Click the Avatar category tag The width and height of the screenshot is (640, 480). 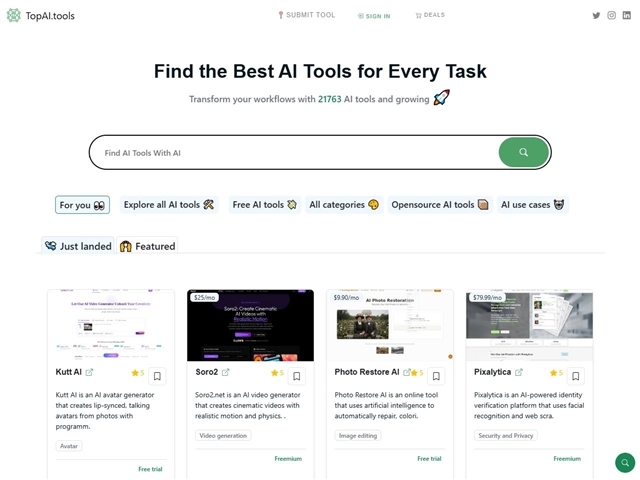[x=69, y=446]
